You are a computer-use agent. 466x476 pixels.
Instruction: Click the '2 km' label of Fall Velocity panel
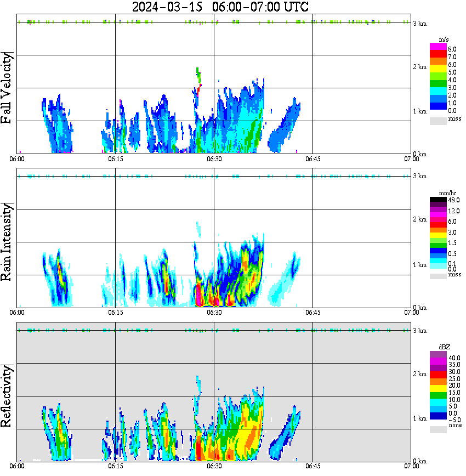click(x=419, y=67)
